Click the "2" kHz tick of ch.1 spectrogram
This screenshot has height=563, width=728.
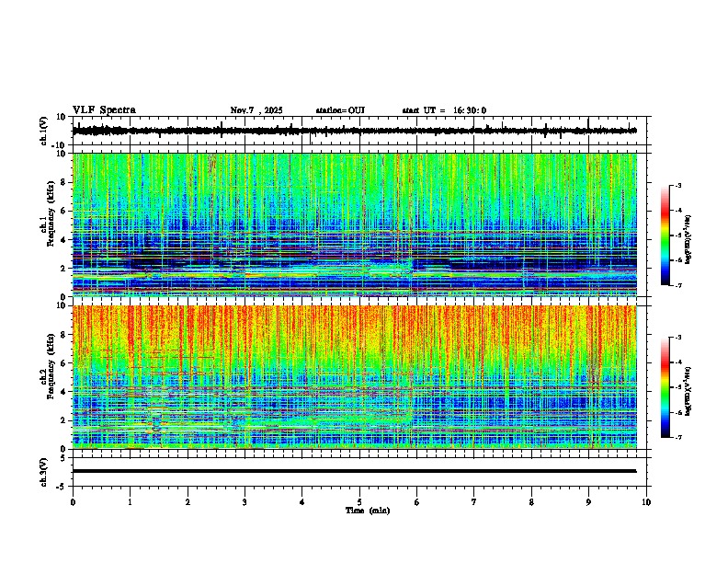[63, 268]
